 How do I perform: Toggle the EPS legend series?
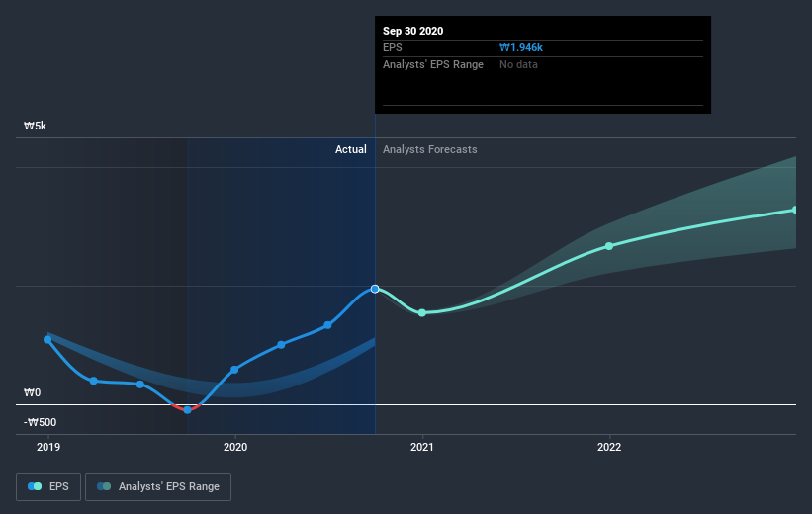pos(48,486)
